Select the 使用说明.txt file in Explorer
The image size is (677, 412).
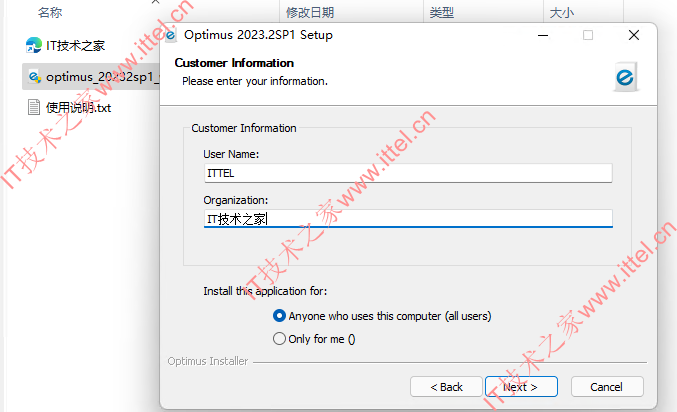tap(69, 108)
